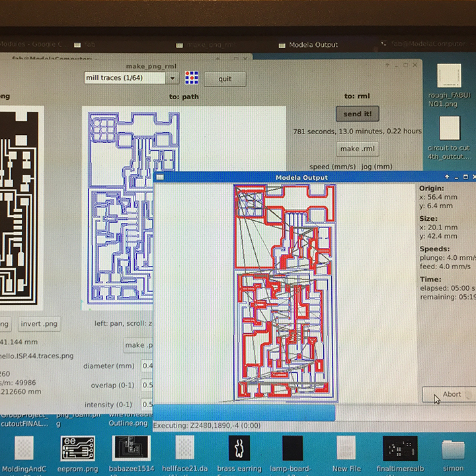Viewport: 476px width, 476px height.
Task: Open brass earring desktop icon
Action: coord(239,454)
